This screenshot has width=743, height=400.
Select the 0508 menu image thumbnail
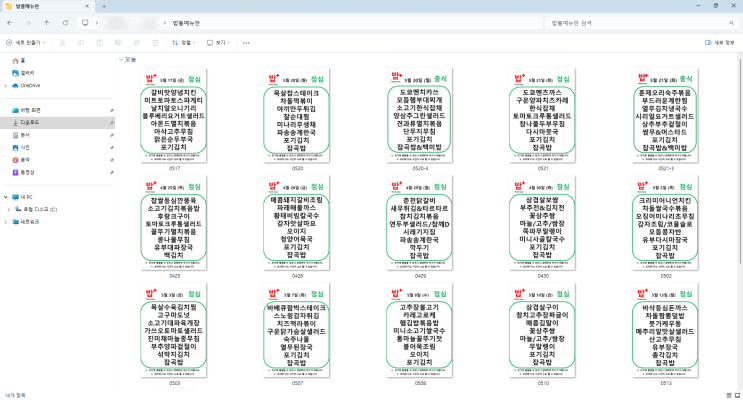click(419, 330)
